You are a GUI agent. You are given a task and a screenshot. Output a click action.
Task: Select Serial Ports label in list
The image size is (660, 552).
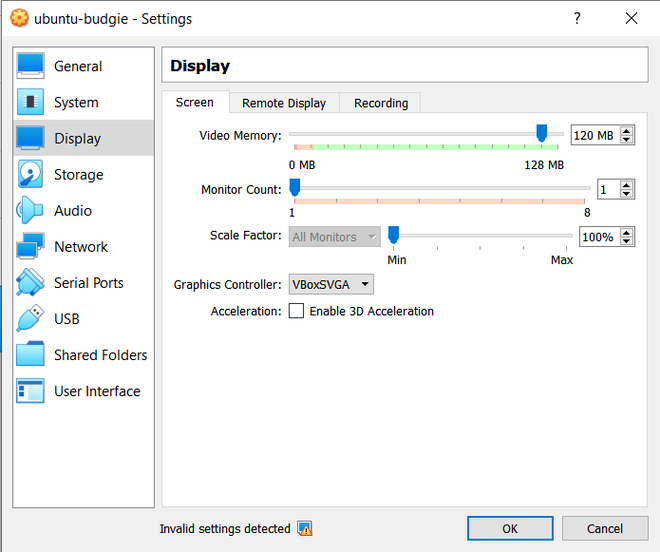point(89,283)
